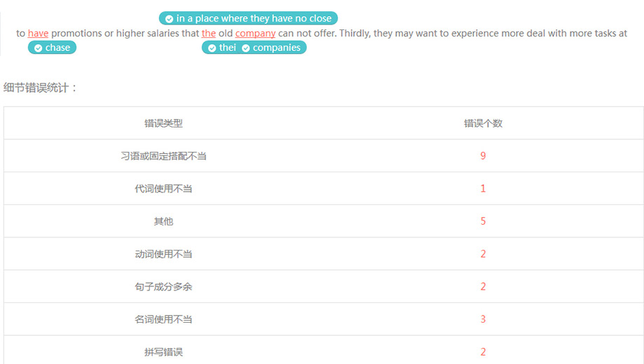
Task: Click the check icon before 'companies'
Action: (x=246, y=48)
